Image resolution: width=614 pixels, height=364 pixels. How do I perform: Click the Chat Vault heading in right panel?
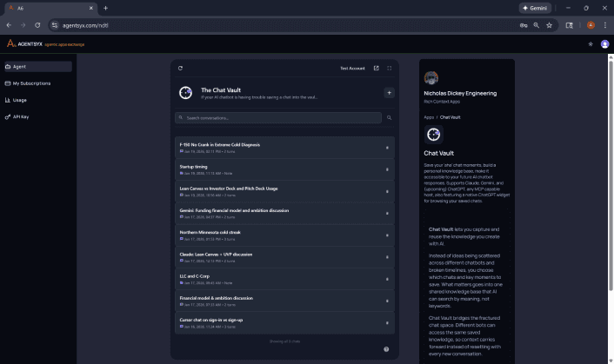click(x=438, y=153)
